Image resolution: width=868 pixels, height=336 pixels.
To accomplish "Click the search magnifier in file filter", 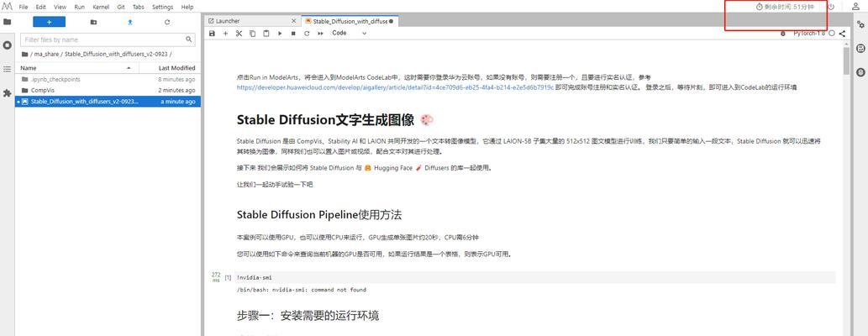I will click(x=189, y=39).
